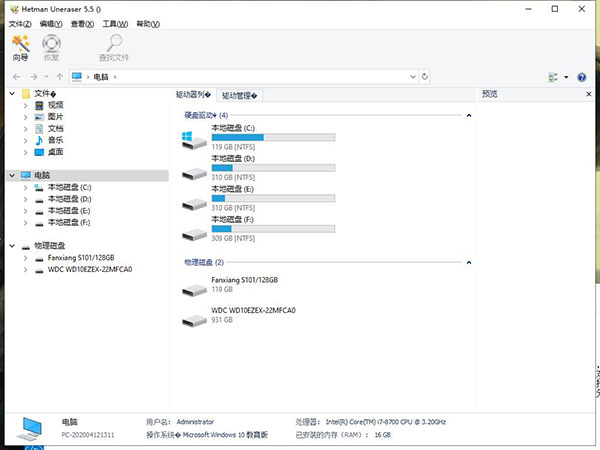The height and width of the screenshot is (450, 600).
Task: Expand 本地磁盘 (D:) in the tree
Action: (x=26, y=199)
